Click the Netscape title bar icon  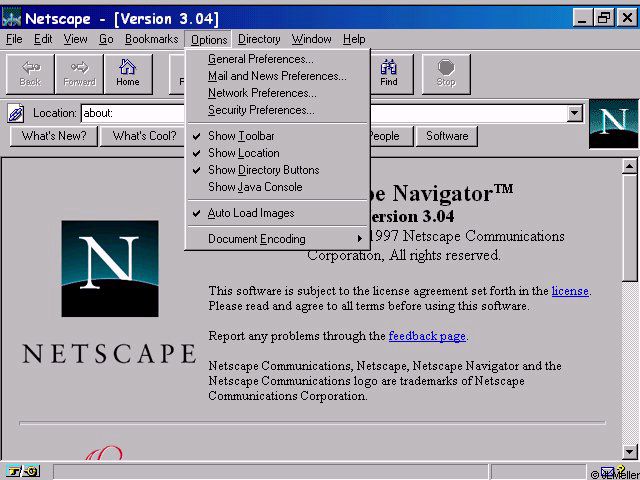pos(11,18)
